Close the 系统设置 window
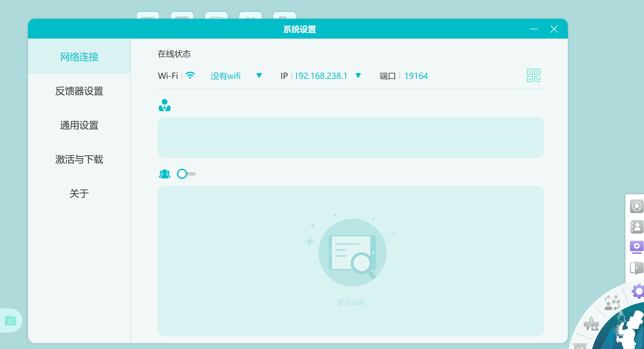This screenshot has height=349, width=644. [x=554, y=29]
